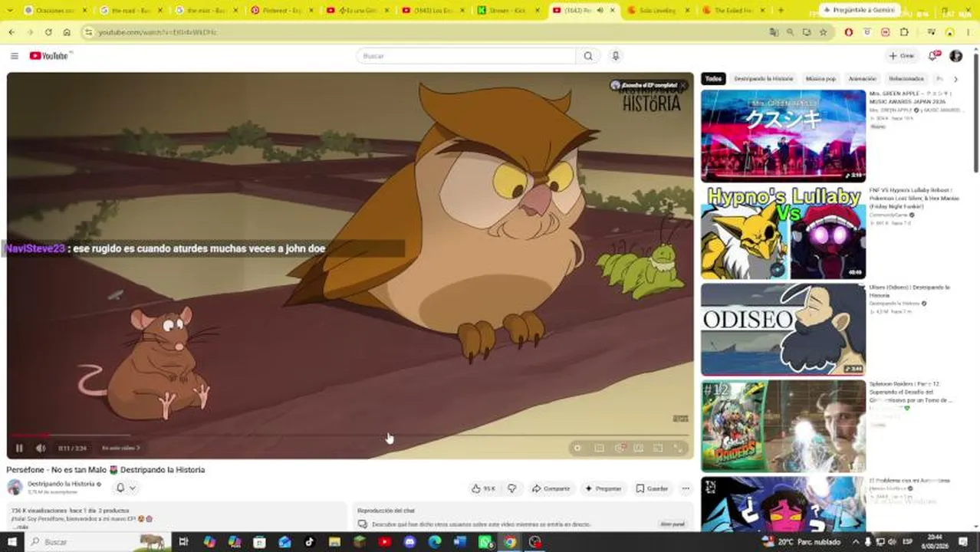Open the ODISEO video thumbnail
This screenshot has width=980, height=552.
pos(783,329)
